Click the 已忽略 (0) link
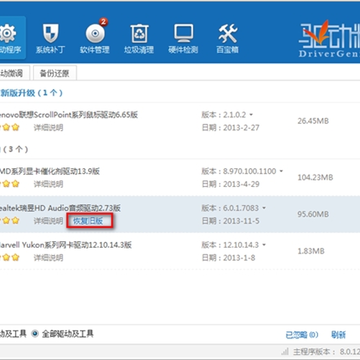The image size is (360, 360). (302, 335)
